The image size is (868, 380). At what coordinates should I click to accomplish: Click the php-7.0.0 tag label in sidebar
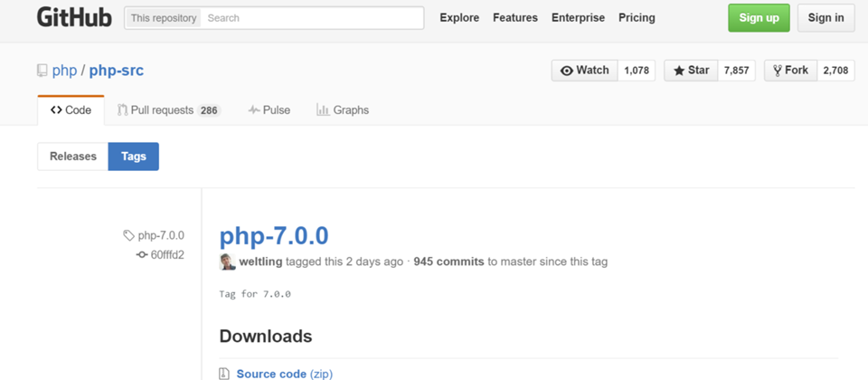[x=161, y=235]
